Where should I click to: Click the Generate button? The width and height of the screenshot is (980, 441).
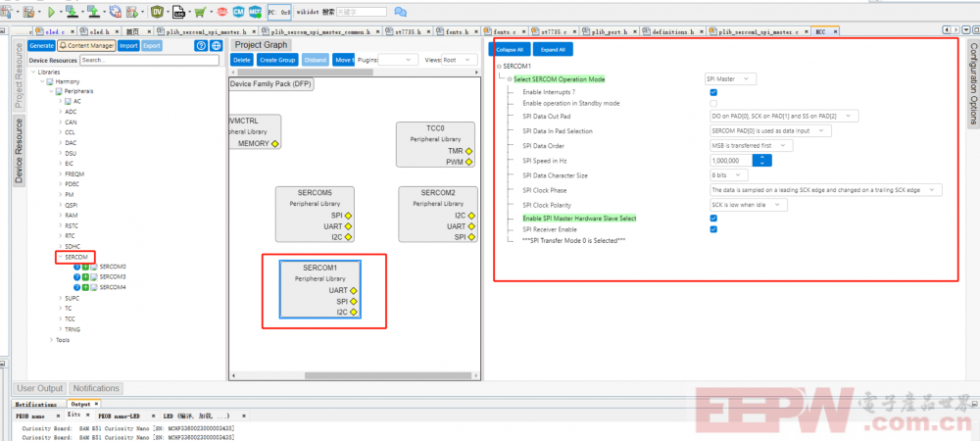pyautogui.click(x=42, y=46)
